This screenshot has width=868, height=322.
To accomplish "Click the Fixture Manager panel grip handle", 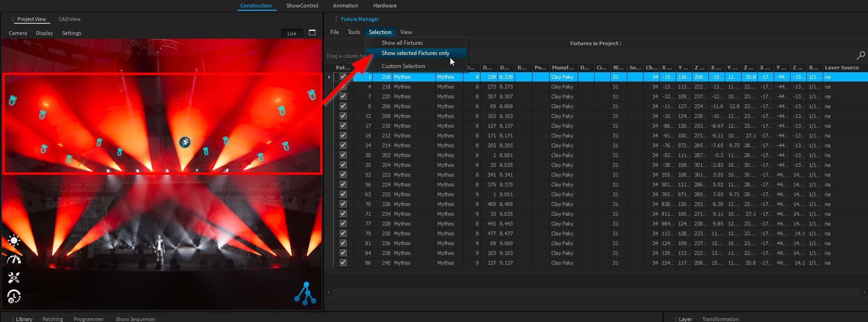I will (x=336, y=19).
